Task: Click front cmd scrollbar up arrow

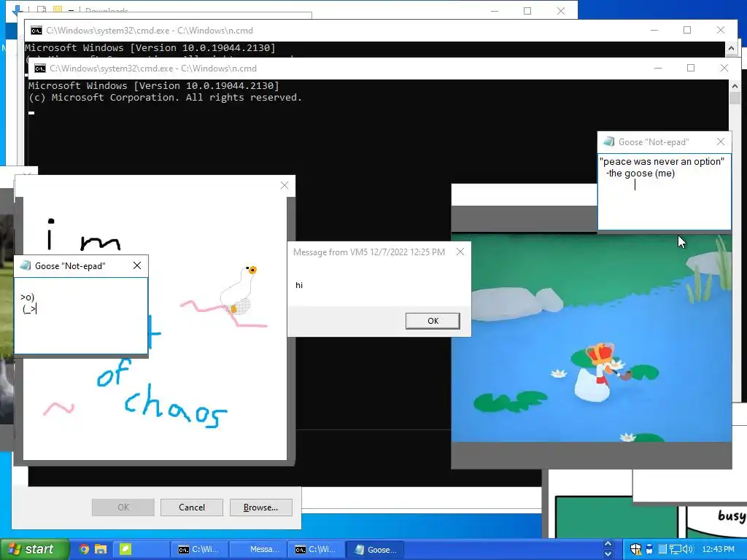Action: click(735, 86)
